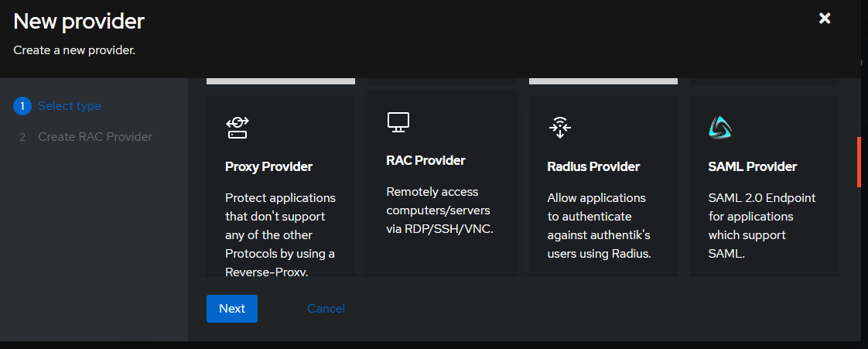868x349 pixels.
Task: Select the Proxy Provider card title
Action: pyautogui.click(x=269, y=166)
